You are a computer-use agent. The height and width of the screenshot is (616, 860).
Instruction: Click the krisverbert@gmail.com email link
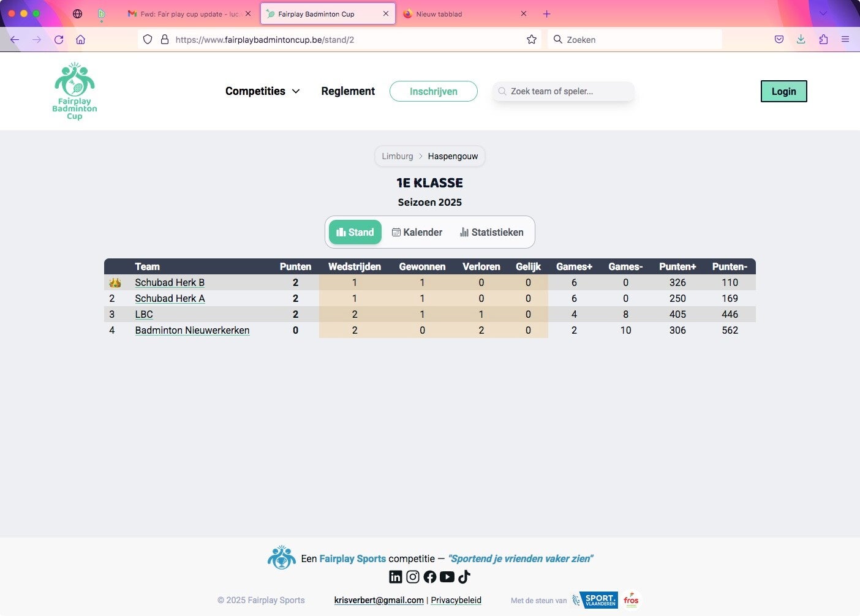379,600
